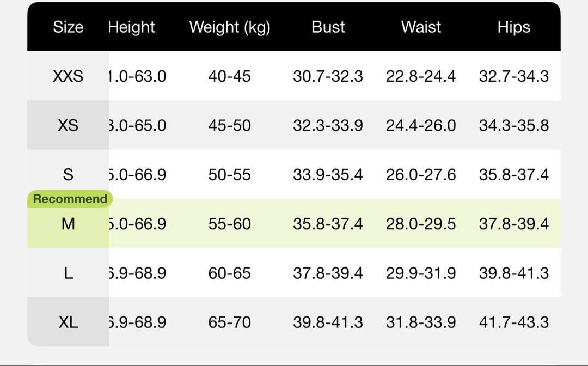Click the Waist column header

coord(421,27)
